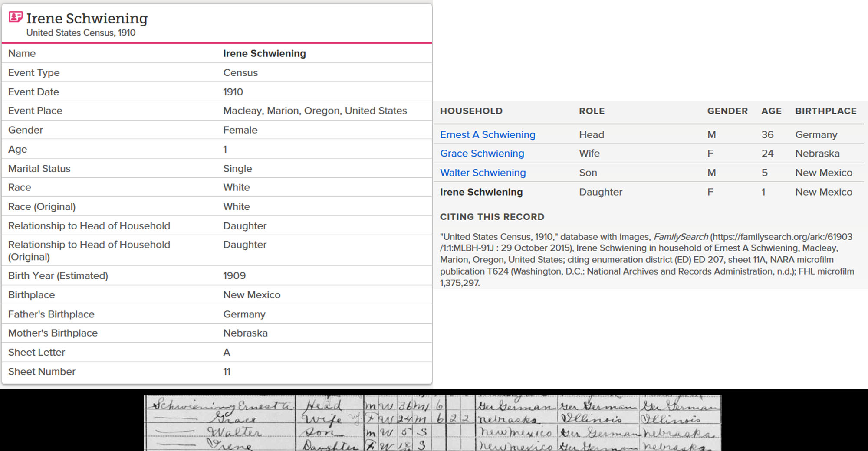Open Walter Schwiening household link
This screenshot has height=451, width=868.
click(483, 173)
